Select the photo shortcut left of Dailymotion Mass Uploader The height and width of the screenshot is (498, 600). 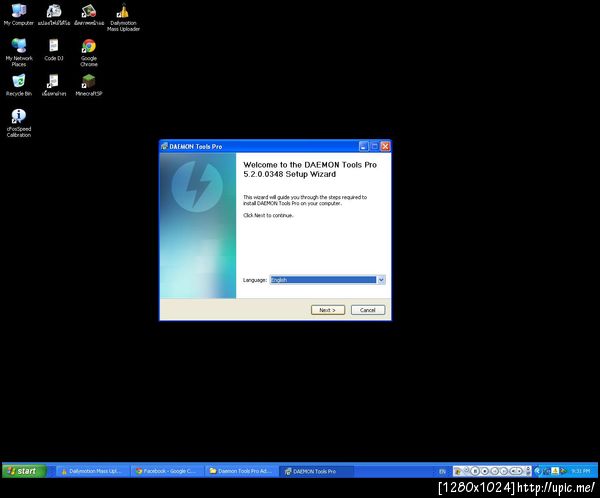click(89, 15)
